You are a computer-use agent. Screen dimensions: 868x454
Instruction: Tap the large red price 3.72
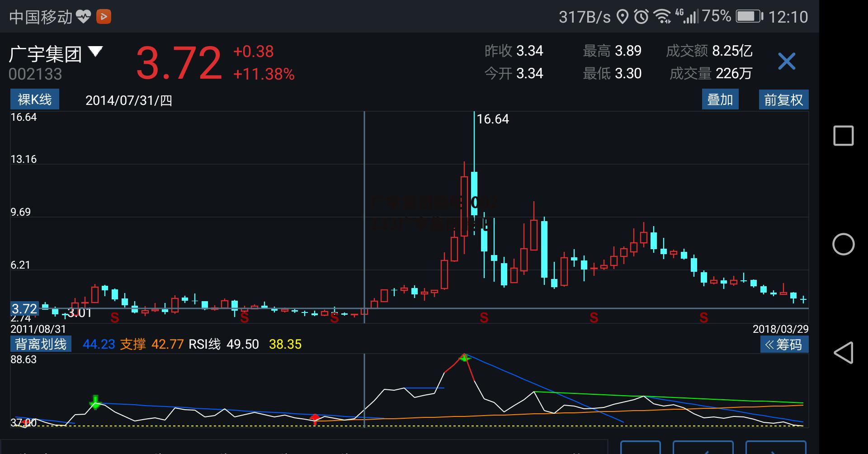click(x=179, y=62)
